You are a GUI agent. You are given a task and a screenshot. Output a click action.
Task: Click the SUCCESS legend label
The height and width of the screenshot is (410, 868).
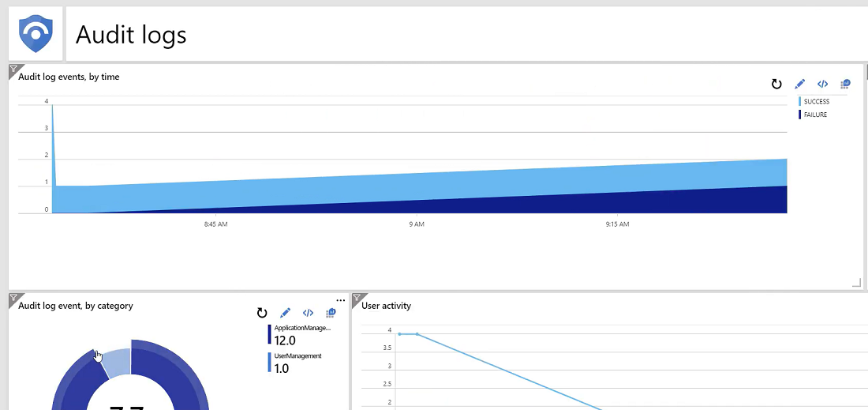tap(817, 101)
